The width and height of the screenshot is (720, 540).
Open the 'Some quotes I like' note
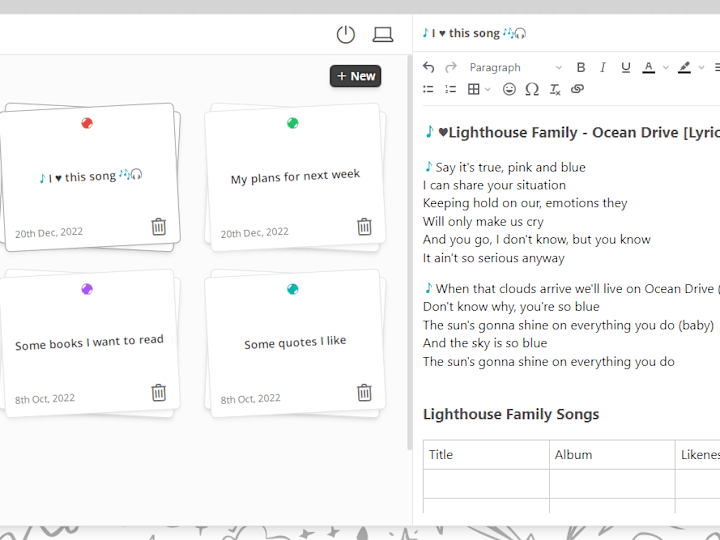pyautogui.click(x=295, y=343)
